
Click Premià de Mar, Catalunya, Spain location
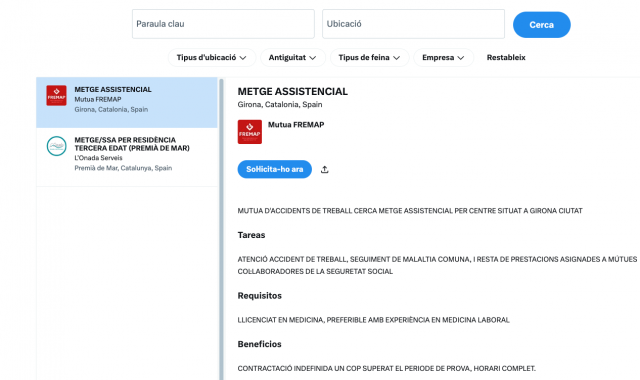pos(123,168)
